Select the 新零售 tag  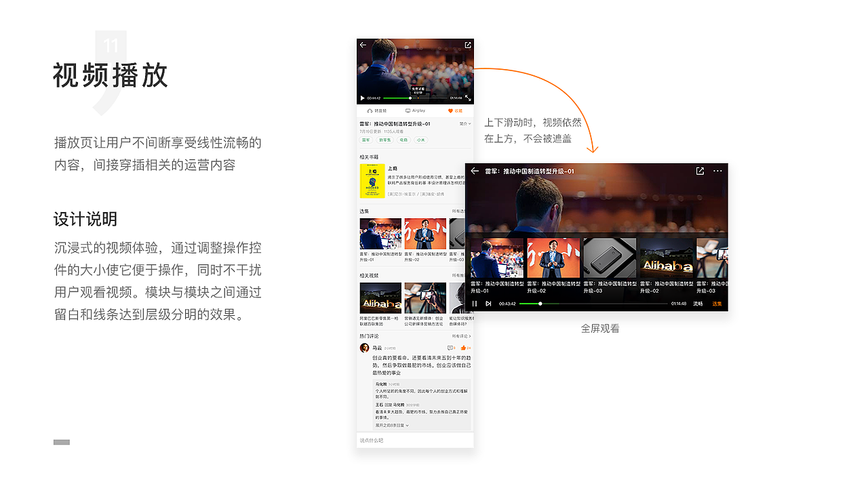[x=384, y=140]
